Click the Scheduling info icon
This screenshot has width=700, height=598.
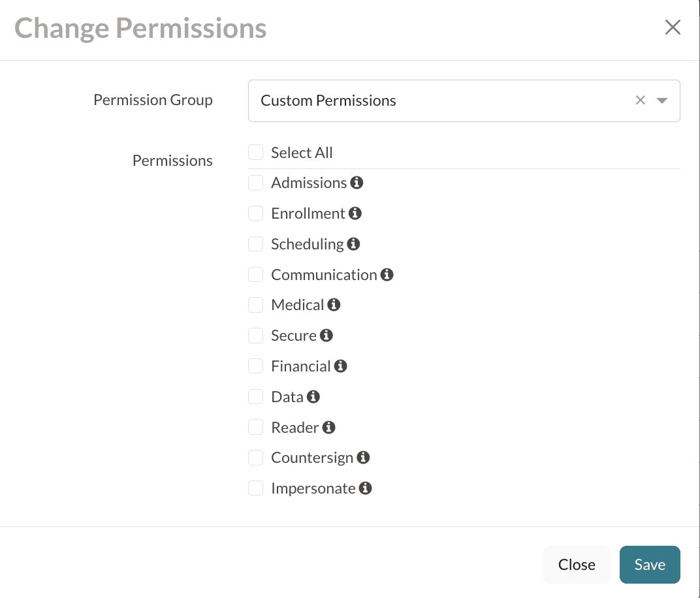[353, 244]
